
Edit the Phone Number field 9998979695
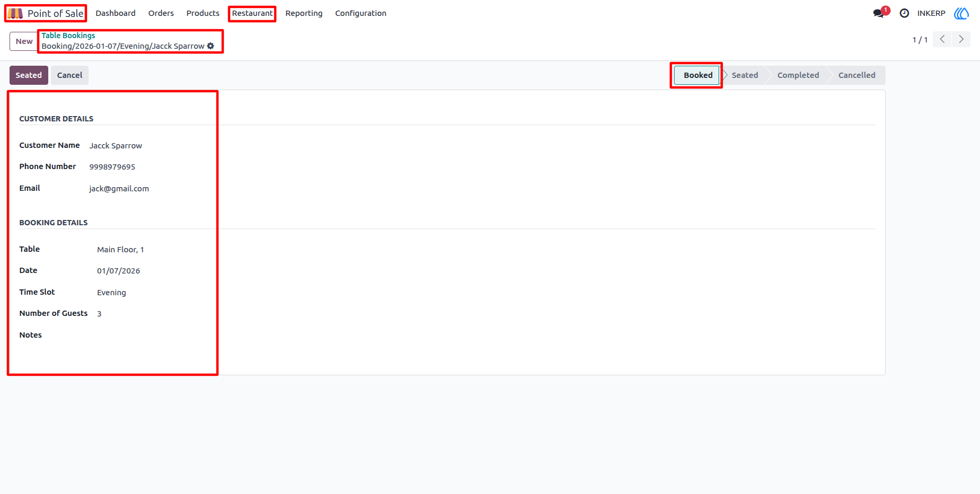pyautogui.click(x=112, y=167)
